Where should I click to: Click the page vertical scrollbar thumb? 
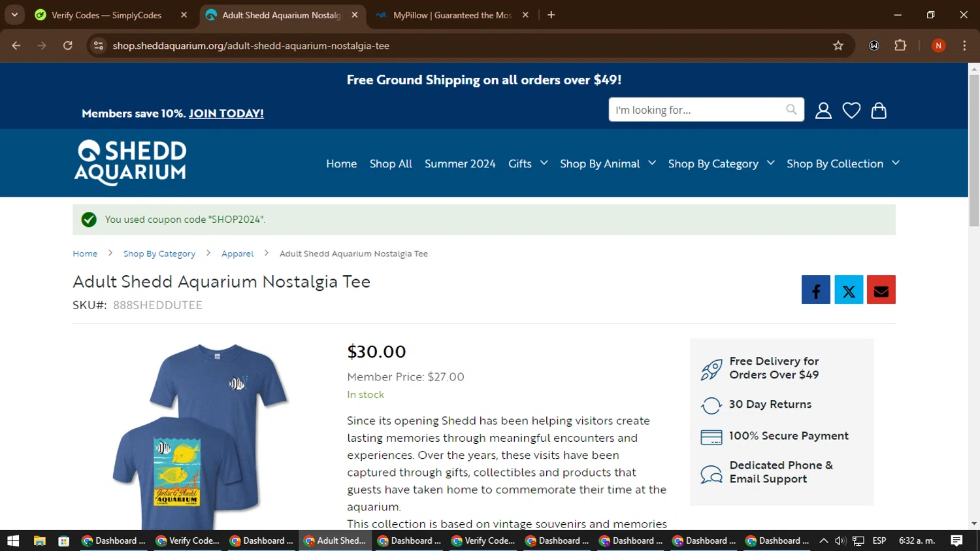click(x=974, y=150)
